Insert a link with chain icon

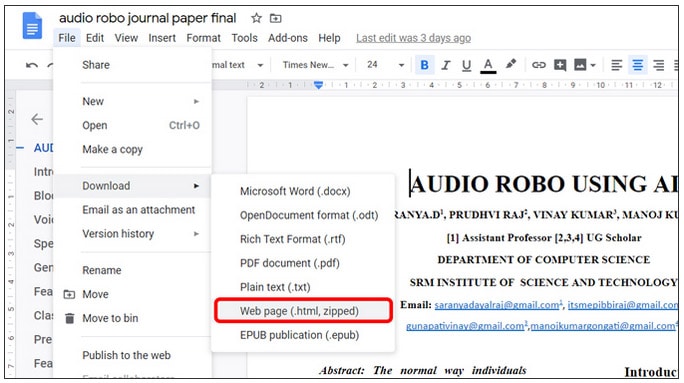tap(539, 65)
